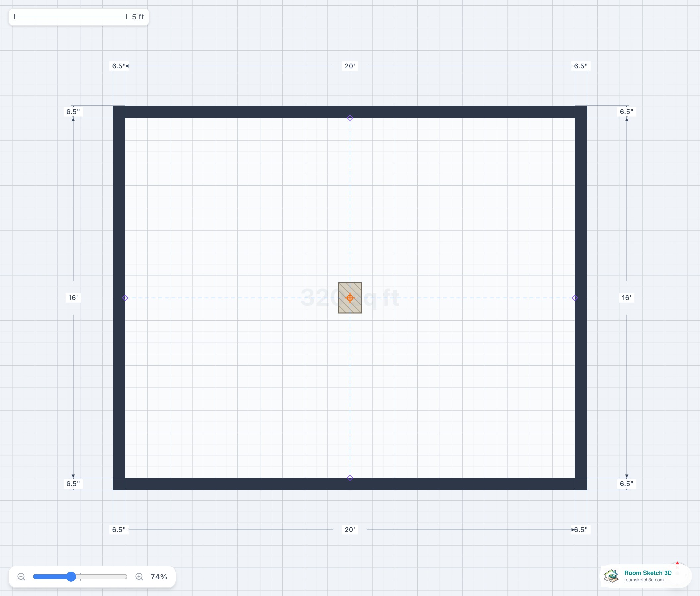Image resolution: width=700 pixels, height=596 pixels.
Task: Click the 6.5" label below the right 16' dimension
Action: pos(627,484)
